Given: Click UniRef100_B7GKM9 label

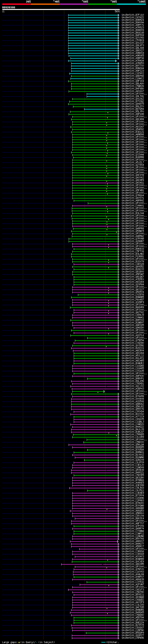Looking at the screenshot, I should [x=133, y=396].
